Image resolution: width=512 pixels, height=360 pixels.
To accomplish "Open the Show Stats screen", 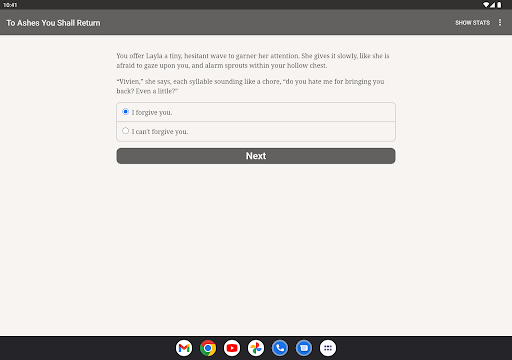I will click(x=472, y=23).
